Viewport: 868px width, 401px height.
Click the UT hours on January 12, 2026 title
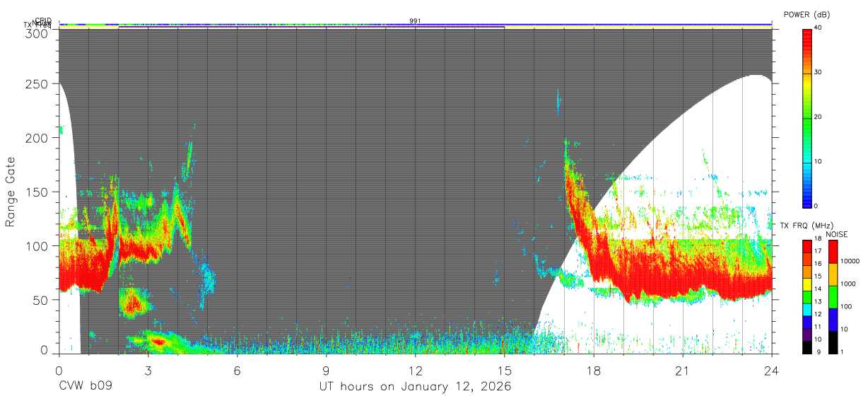[x=415, y=387]
